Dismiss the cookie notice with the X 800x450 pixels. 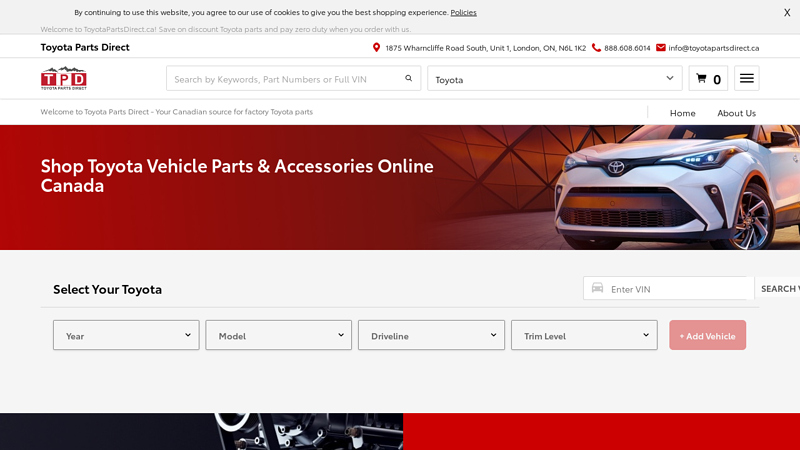787,13
